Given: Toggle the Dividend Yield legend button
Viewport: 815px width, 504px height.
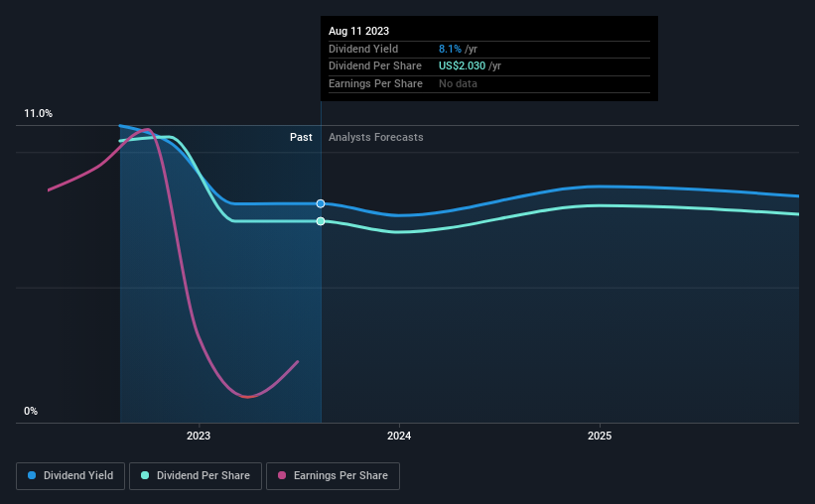Looking at the screenshot, I should 70,476.
